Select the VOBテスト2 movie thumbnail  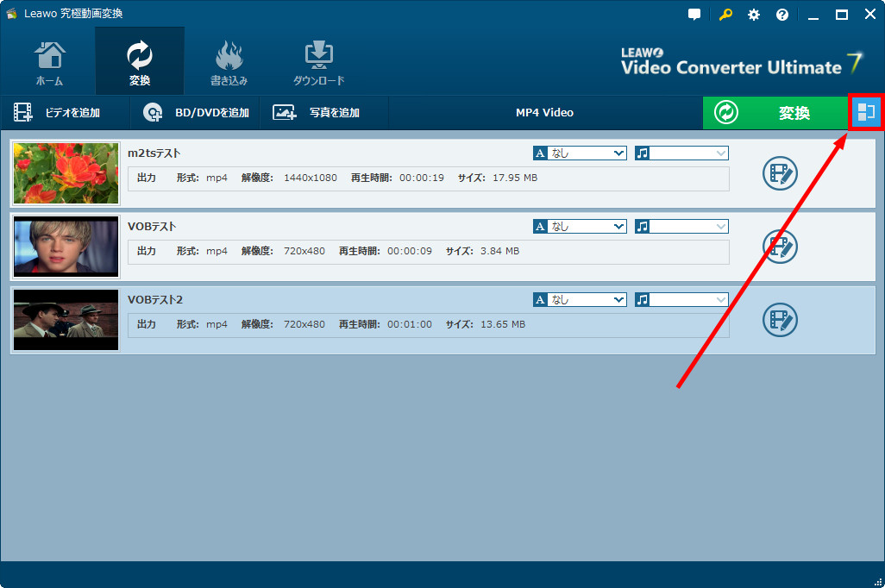tap(66, 320)
